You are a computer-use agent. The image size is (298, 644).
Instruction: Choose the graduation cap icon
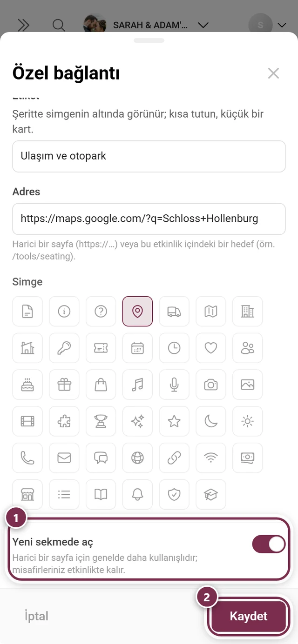[x=211, y=495]
